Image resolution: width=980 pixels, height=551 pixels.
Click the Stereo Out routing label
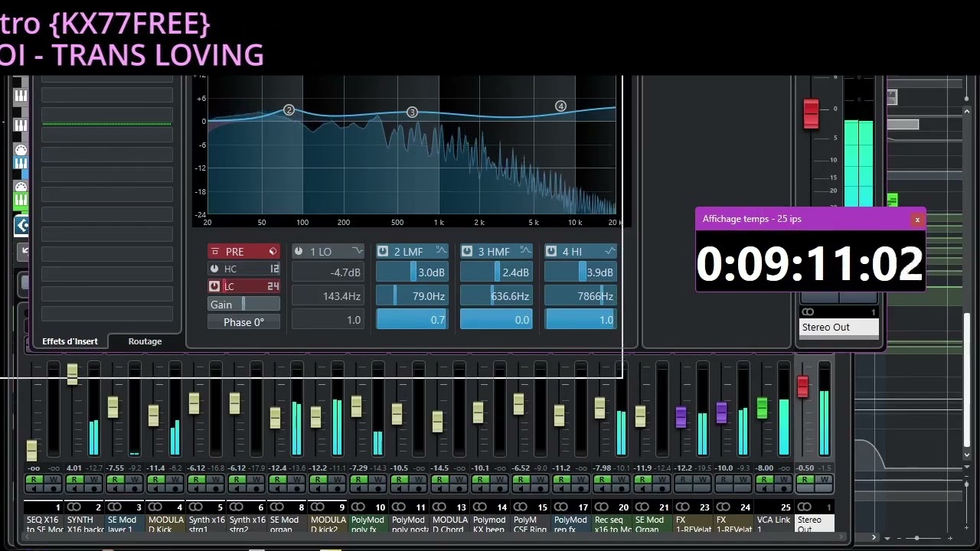point(839,328)
